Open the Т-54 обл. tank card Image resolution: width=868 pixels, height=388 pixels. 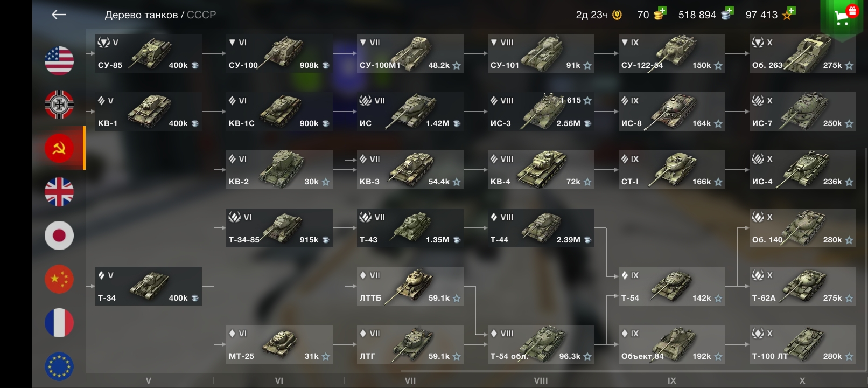[541, 344]
